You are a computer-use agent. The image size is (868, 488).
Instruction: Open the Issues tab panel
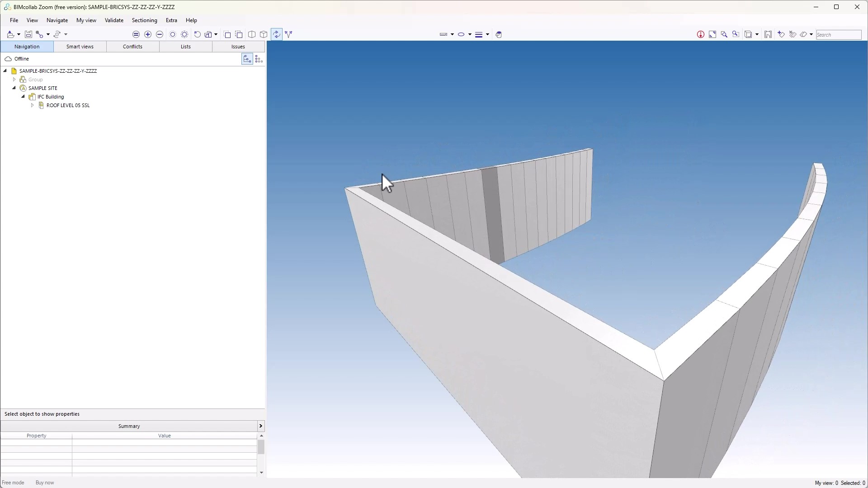[238, 47]
